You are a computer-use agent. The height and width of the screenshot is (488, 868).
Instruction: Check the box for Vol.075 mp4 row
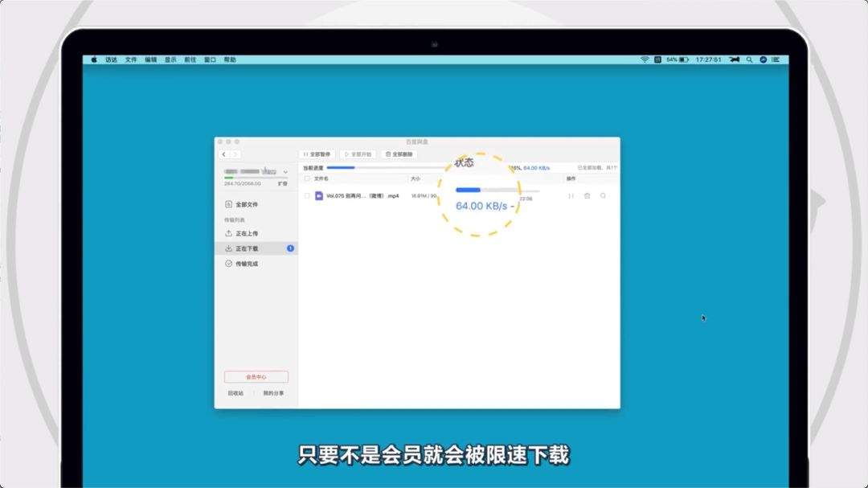[307, 196]
